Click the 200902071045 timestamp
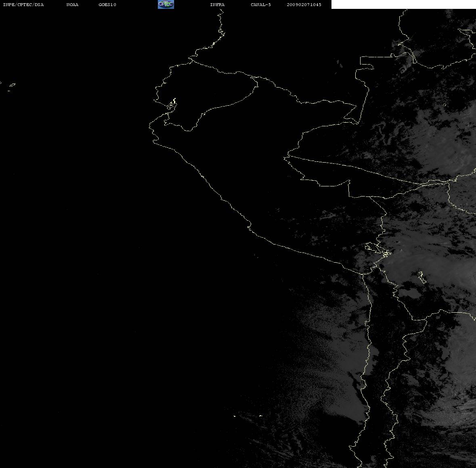The height and width of the screenshot is (468, 476). pos(304,4)
